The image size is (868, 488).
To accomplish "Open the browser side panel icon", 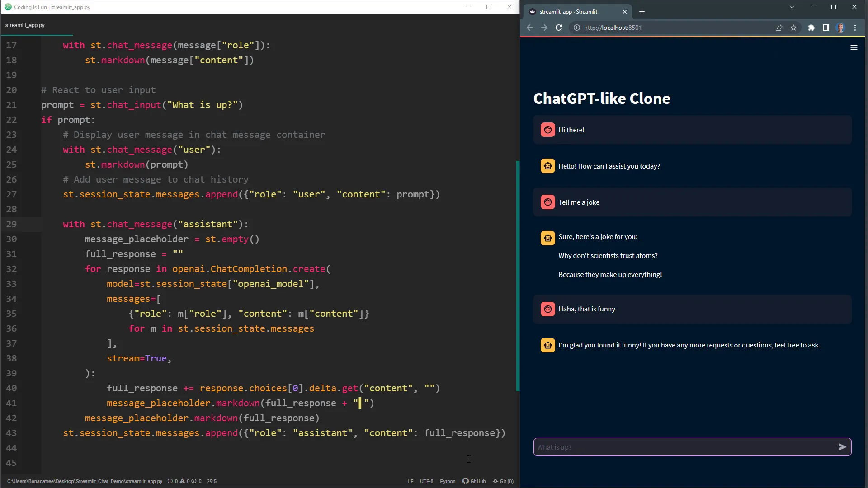I will tap(826, 28).
